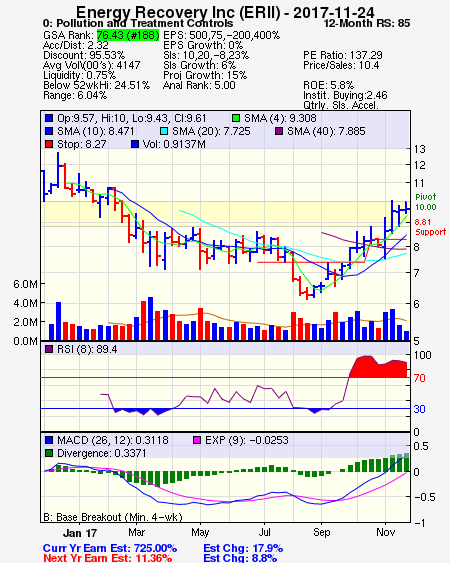This screenshot has width=450, height=563.
Task: Click the green Pivot 10.00 marker
Action: [x=426, y=202]
